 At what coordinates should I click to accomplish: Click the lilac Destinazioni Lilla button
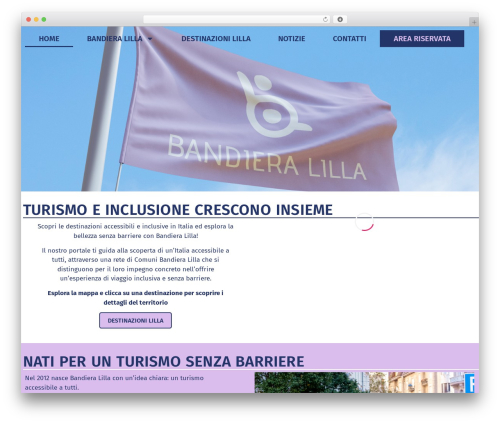(135, 320)
